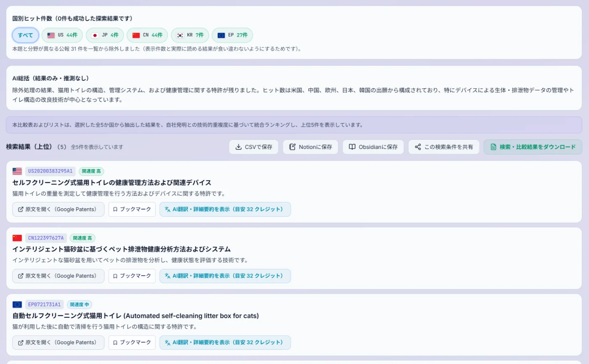Click the download icon on CSVで保存
589x364 pixels.
[239, 147]
